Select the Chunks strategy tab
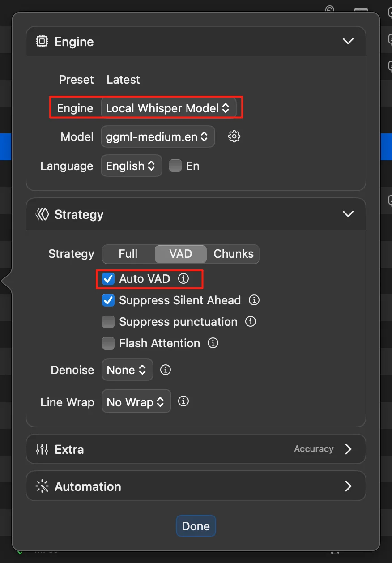 coord(233,254)
